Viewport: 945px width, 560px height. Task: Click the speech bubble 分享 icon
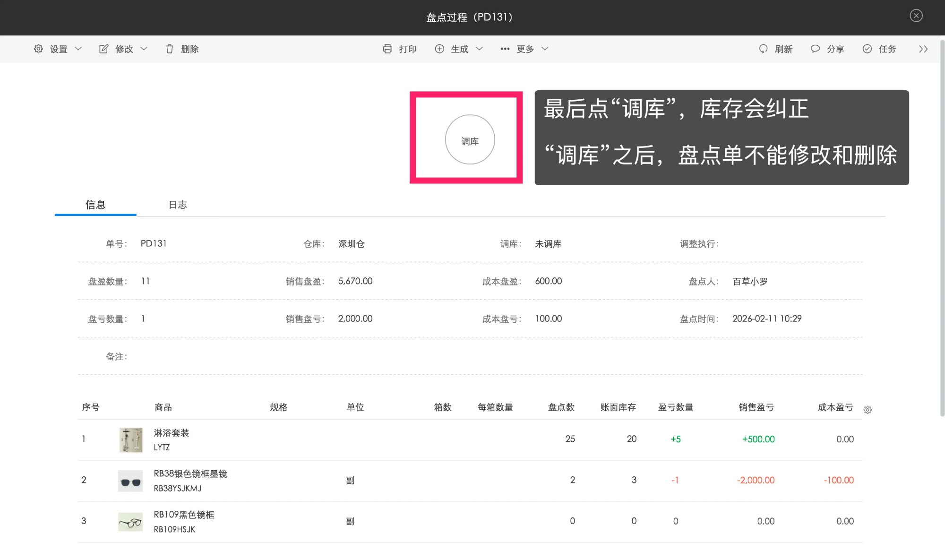click(815, 49)
